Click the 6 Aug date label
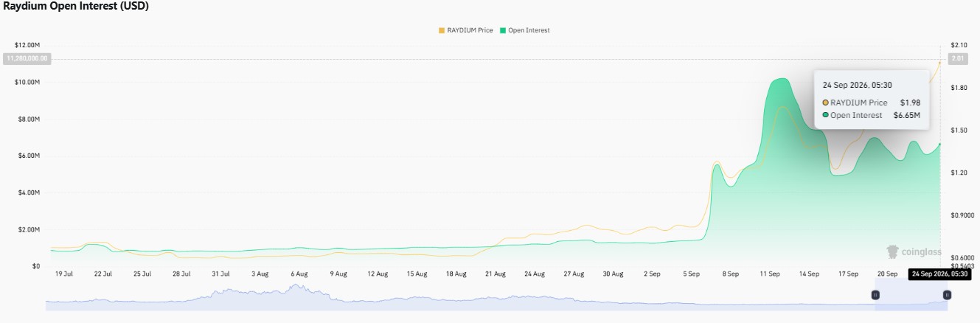The width and height of the screenshot is (980, 323). pyautogui.click(x=299, y=274)
